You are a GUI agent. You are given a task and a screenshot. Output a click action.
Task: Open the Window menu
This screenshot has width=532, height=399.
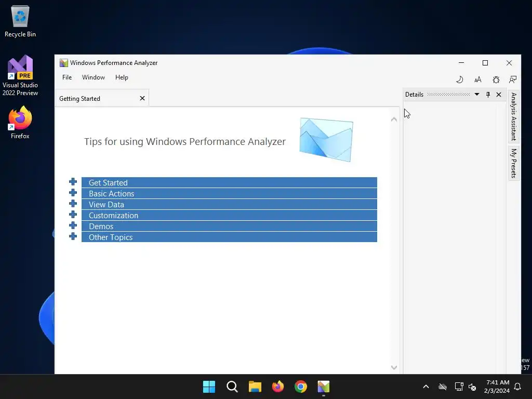tap(94, 77)
